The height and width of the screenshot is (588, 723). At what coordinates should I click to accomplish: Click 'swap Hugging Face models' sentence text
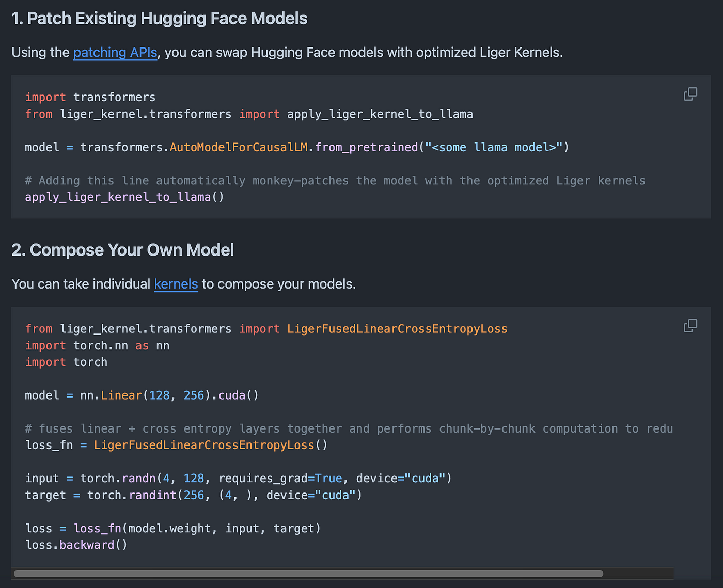coord(287,53)
